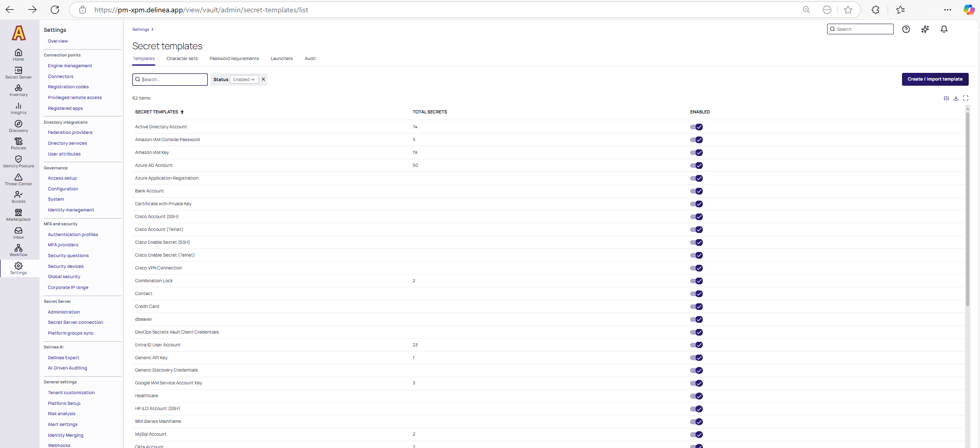
Task: Open Secret Server sidebar icon
Action: (18, 72)
